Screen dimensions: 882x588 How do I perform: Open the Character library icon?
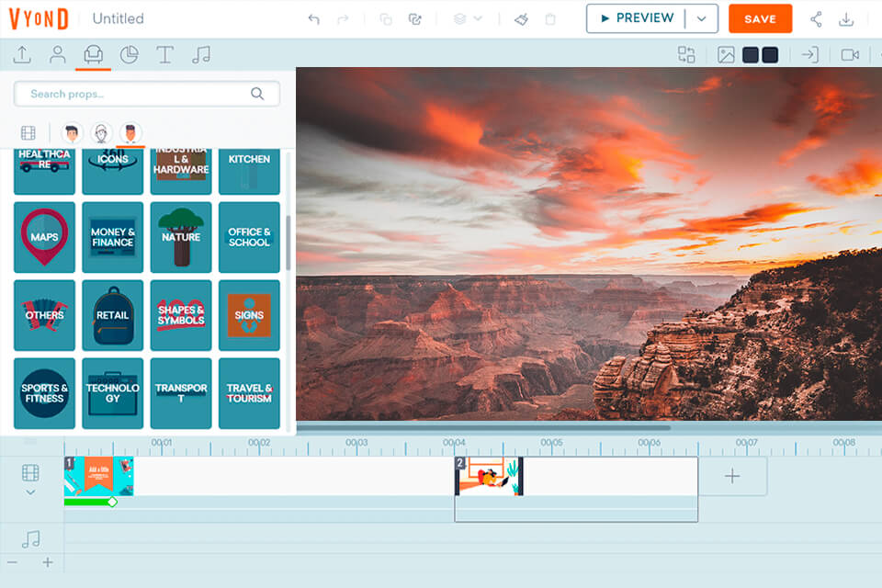[57, 54]
